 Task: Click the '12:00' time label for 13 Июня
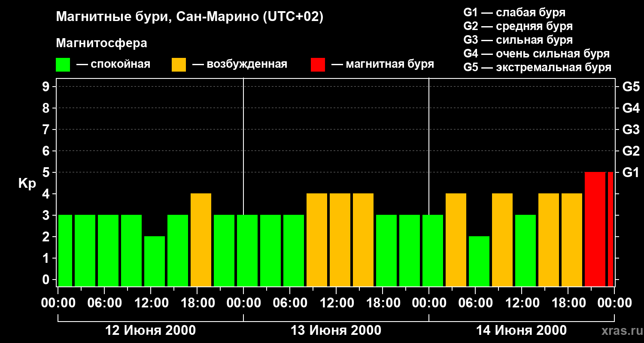336,303
